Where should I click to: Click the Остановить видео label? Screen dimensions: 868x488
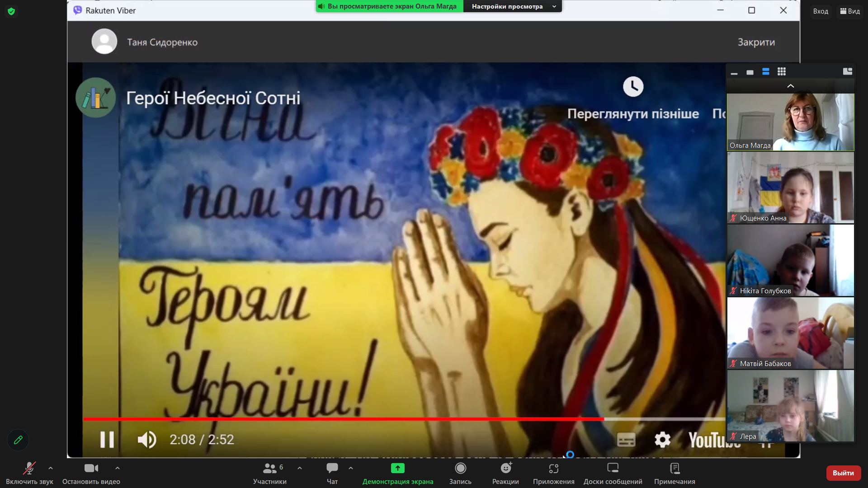coord(91,482)
